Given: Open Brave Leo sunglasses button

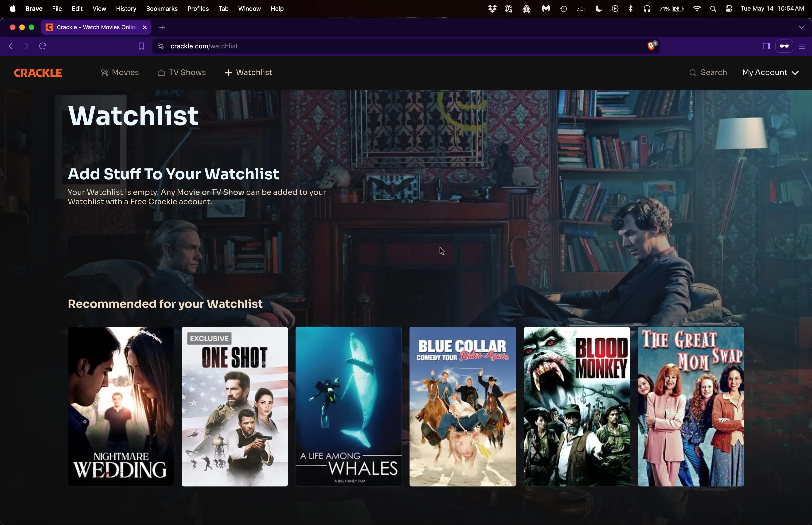Looking at the screenshot, I should pyautogui.click(x=784, y=46).
